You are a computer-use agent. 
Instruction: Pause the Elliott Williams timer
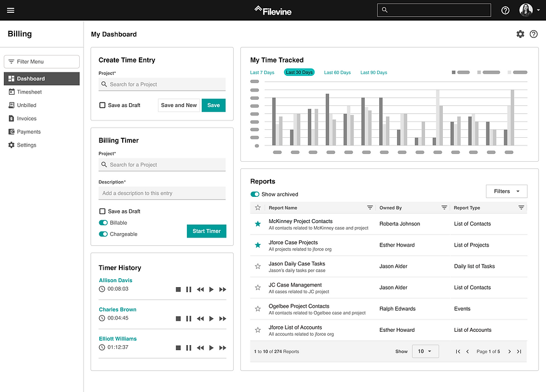[x=189, y=348]
